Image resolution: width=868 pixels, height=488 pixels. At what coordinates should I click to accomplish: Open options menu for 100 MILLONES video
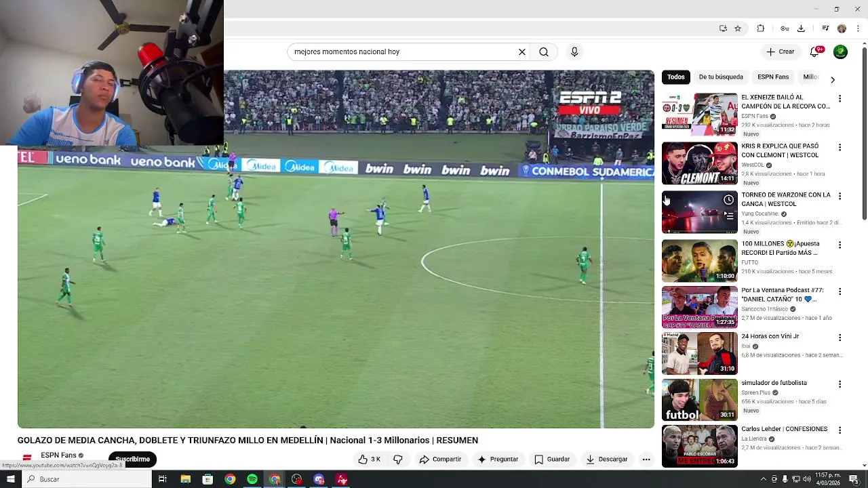tap(840, 245)
